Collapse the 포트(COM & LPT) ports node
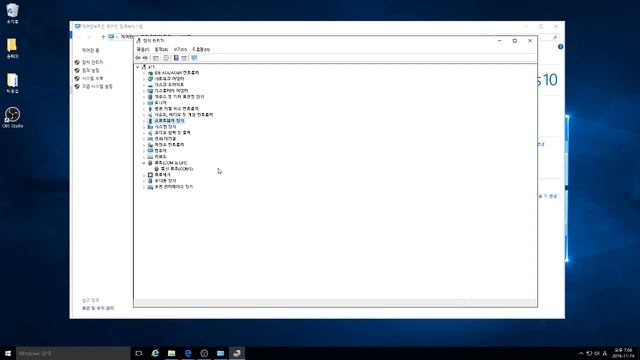This screenshot has width=640, height=360. pos(144,163)
